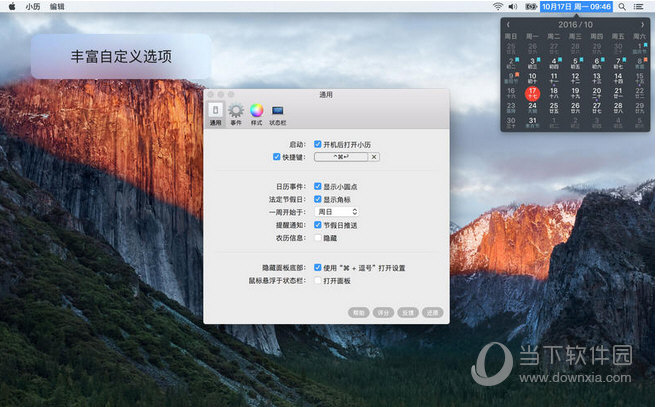The image size is (656, 407).
Task: Select October 31 in the calendar
Action: [x=532, y=123]
